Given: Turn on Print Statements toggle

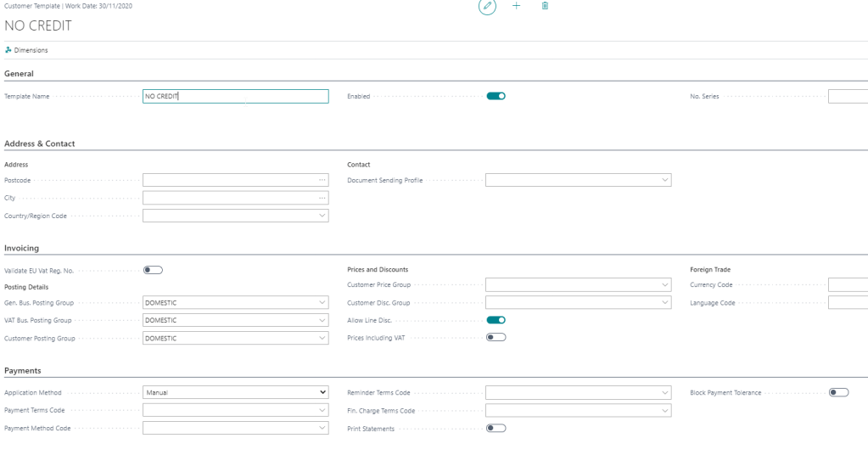Looking at the screenshot, I should (496, 428).
